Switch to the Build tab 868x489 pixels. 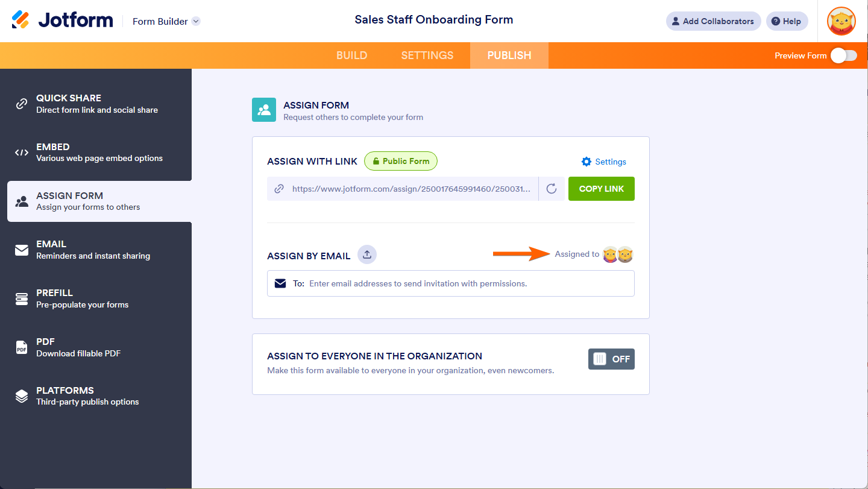pos(352,55)
